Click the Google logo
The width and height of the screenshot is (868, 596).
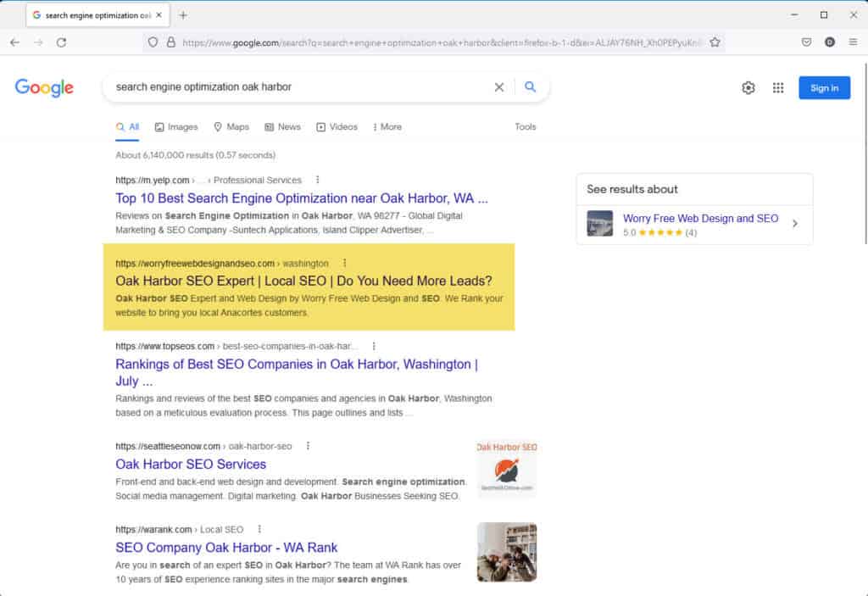44,87
